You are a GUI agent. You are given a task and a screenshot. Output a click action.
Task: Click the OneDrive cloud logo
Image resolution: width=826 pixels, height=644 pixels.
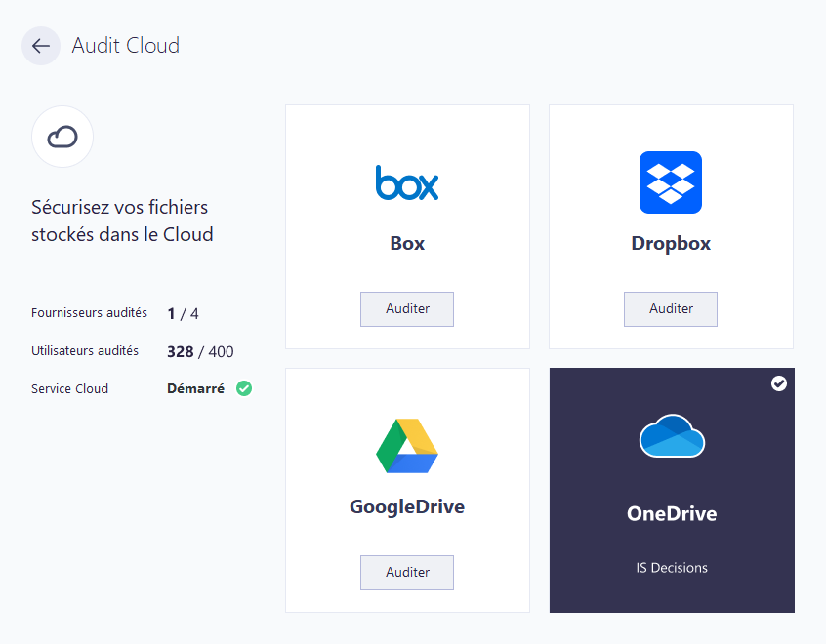[672, 436]
